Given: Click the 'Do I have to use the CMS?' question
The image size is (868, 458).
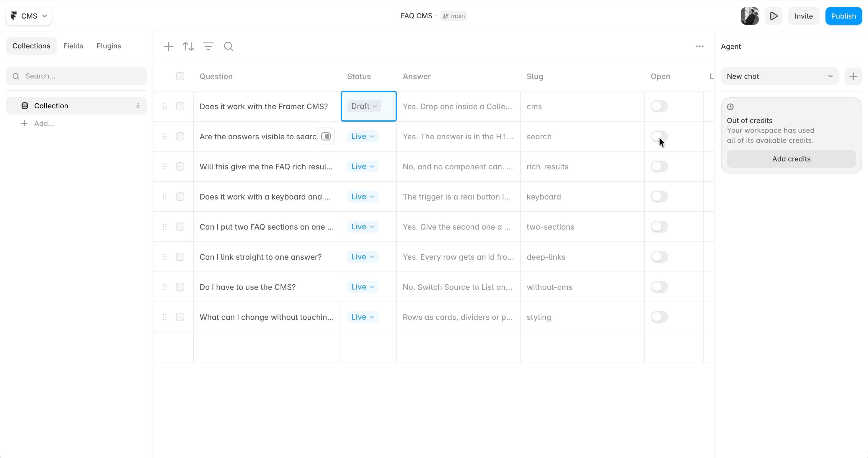Looking at the screenshot, I should click(247, 287).
